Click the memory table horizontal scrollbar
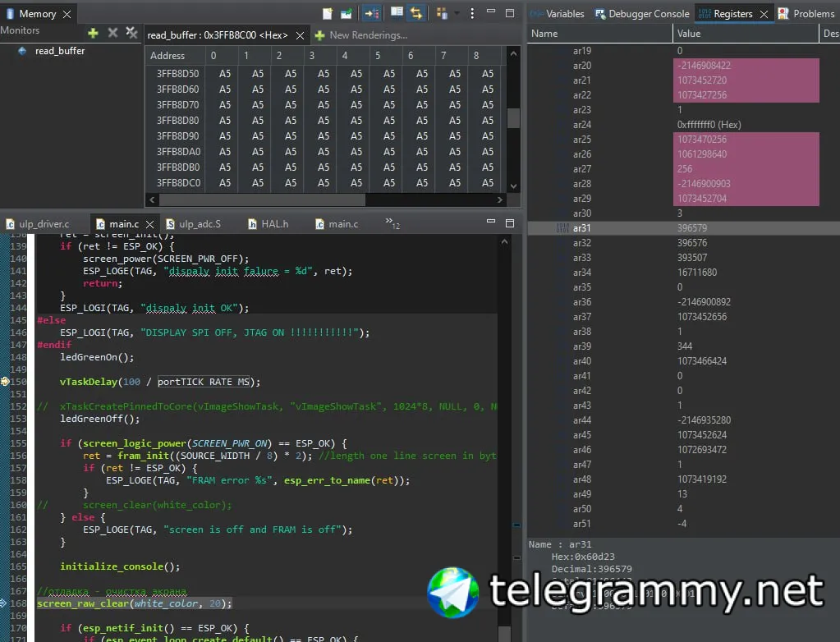Viewport: 840px width, 642px height. [x=263, y=199]
